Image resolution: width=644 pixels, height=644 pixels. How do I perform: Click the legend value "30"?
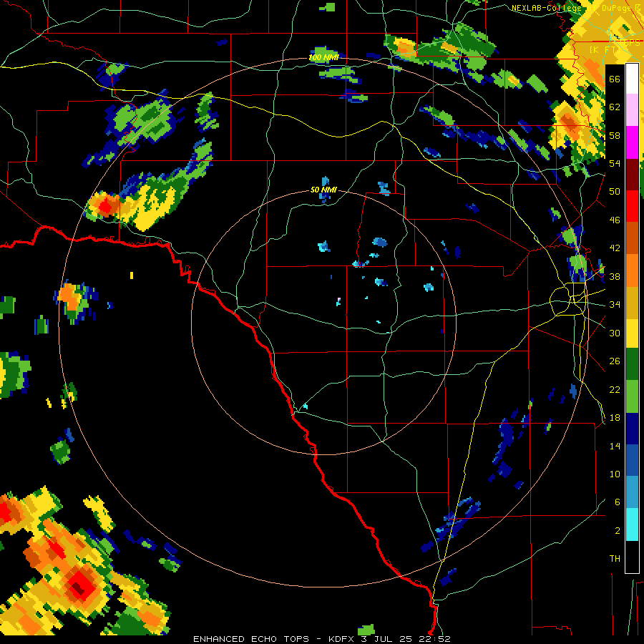pyautogui.click(x=615, y=333)
